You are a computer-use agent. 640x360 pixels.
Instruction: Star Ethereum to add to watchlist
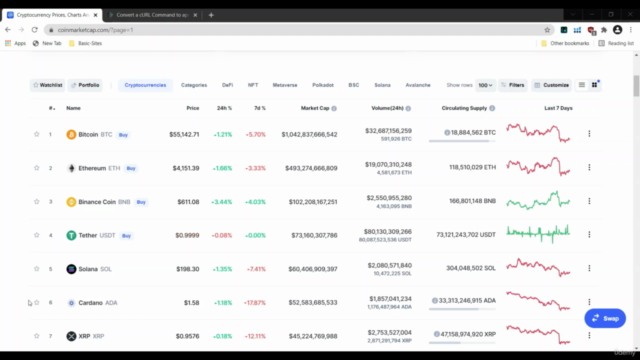(37, 168)
